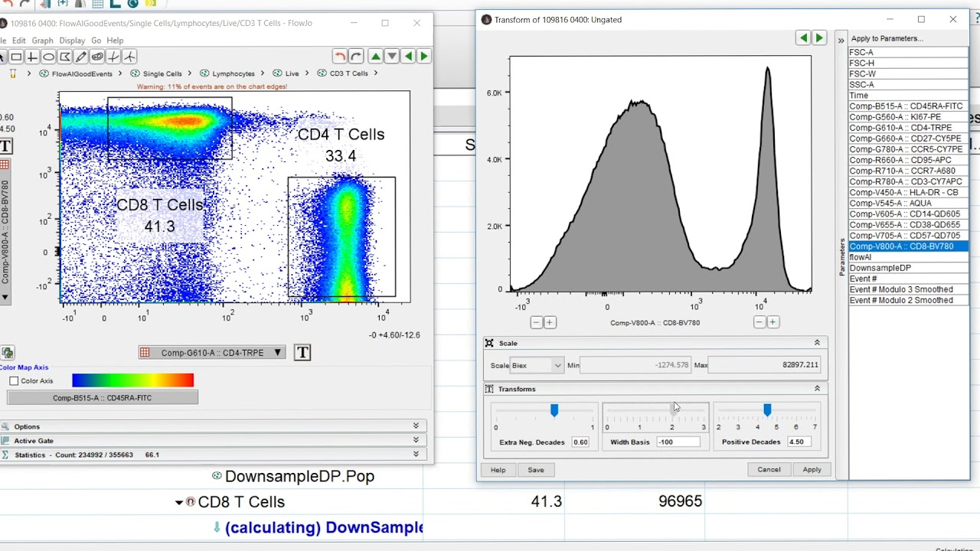Navigate to Lymphocytes in breadcrumb
Viewport: 980px width, 551px height.
point(234,73)
